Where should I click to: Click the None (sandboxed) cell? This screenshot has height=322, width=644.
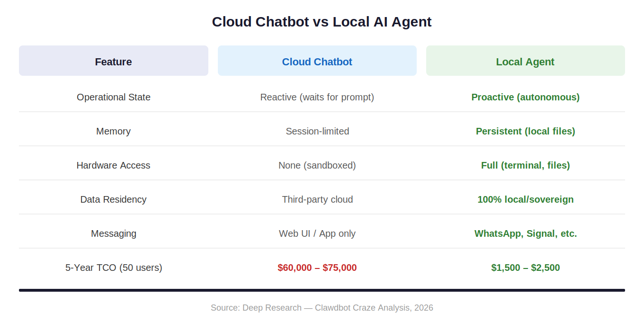coord(317,165)
